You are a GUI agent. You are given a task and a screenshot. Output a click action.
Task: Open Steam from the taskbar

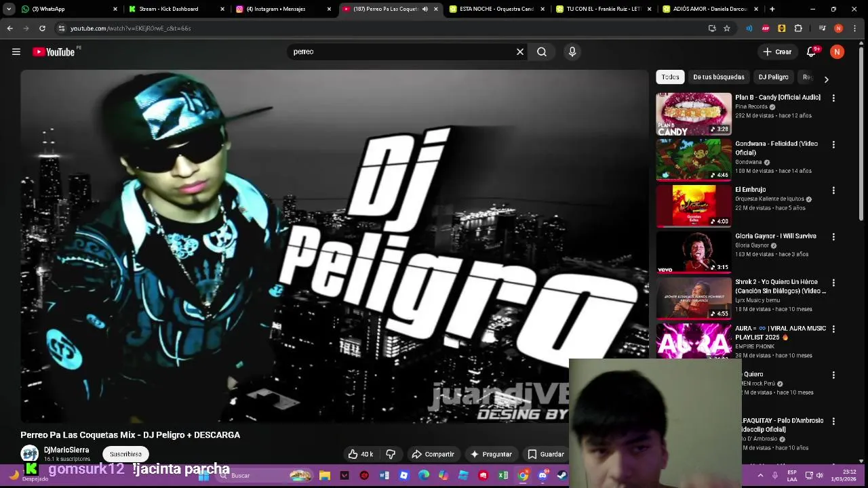click(562, 476)
